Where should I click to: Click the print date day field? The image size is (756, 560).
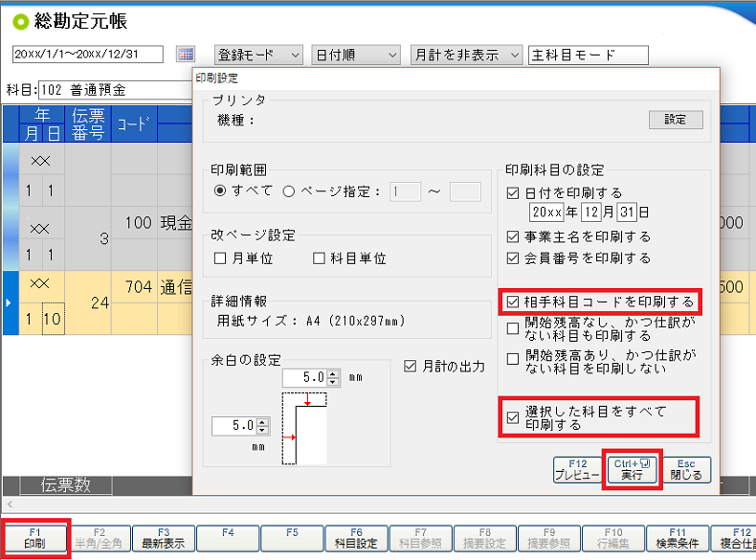click(x=627, y=213)
